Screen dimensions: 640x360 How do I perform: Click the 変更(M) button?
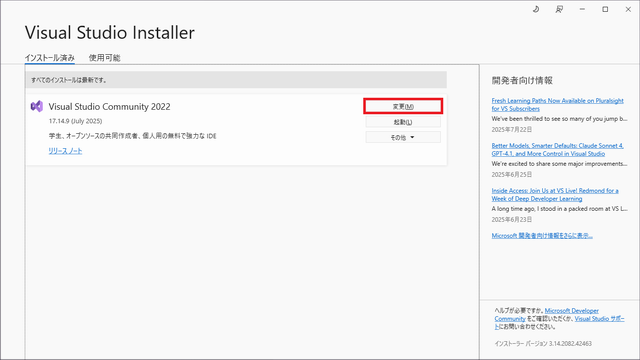tap(403, 106)
